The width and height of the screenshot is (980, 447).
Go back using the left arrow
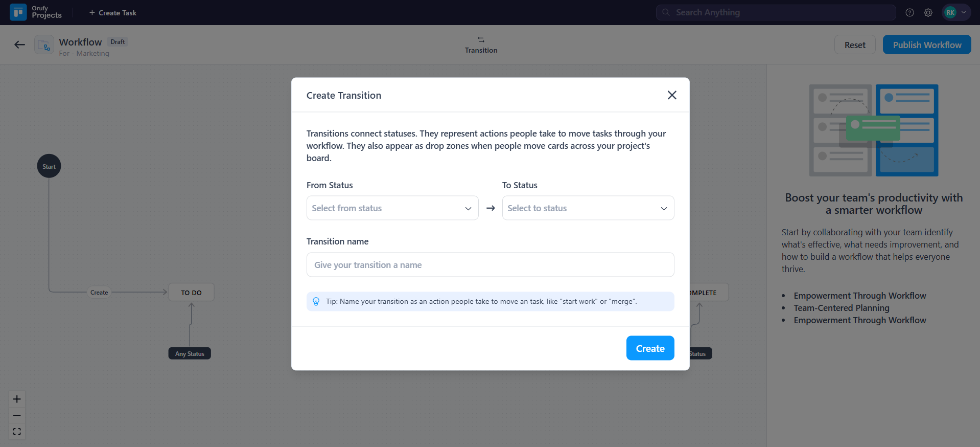[x=19, y=45]
